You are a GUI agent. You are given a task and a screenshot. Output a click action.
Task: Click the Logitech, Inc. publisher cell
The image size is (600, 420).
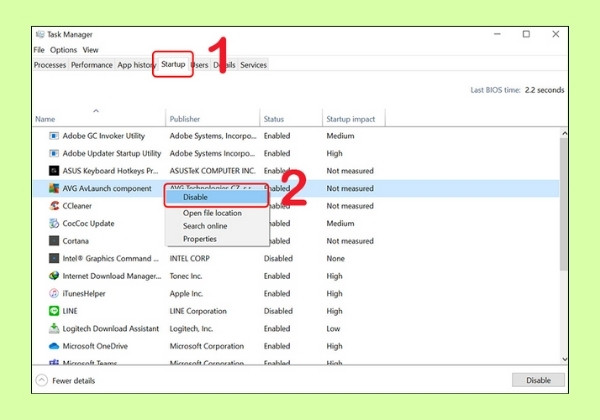click(x=191, y=329)
